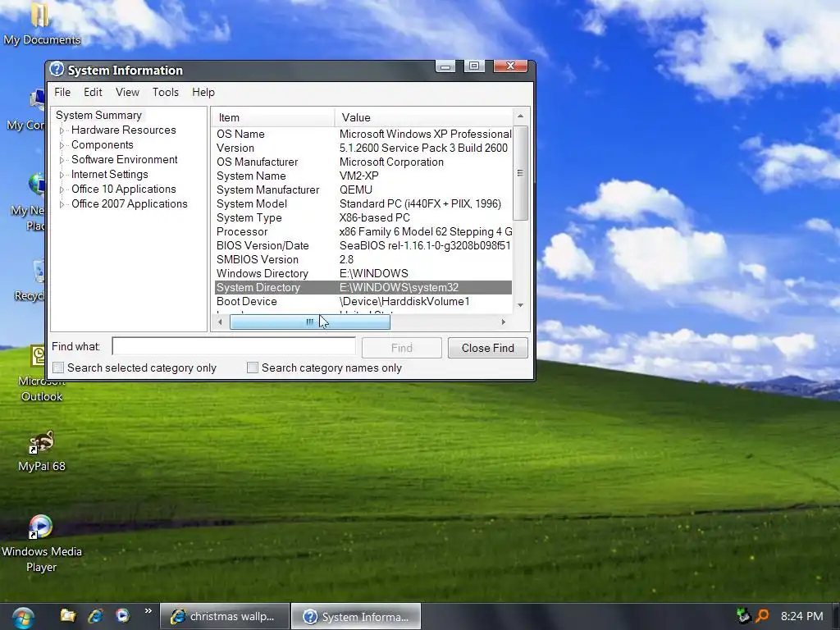Click the System Information title bar help icon
The width and height of the screenshot is (840, 630).
click(57, 70)
